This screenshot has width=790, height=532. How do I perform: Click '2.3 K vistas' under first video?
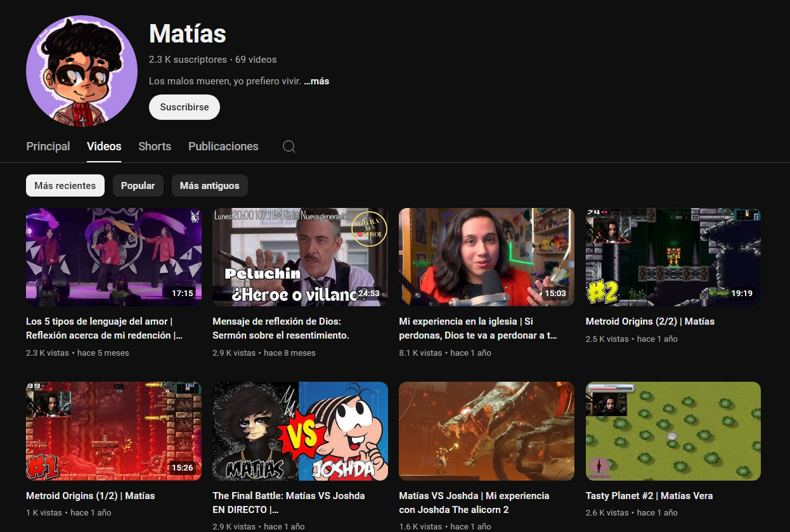coord(48,353)
